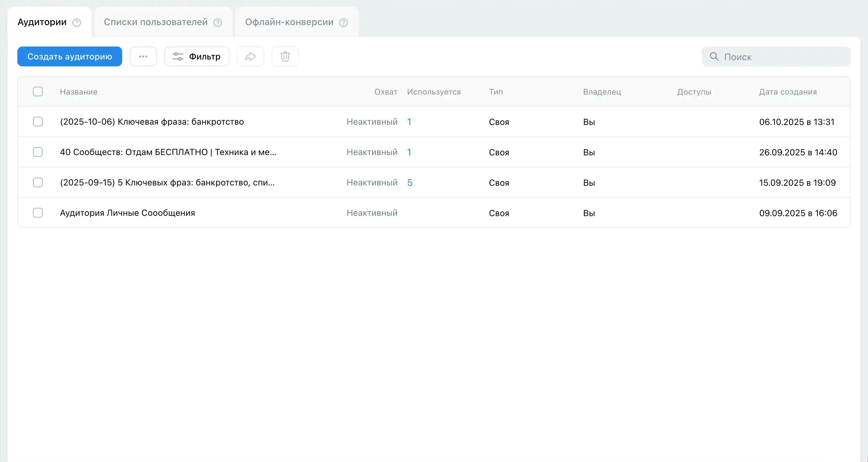Image resolution: width=868 pixels, height=462 pixels.
Task: Toggle the select-all checkbox in header
Action: (x=38, y=92)
